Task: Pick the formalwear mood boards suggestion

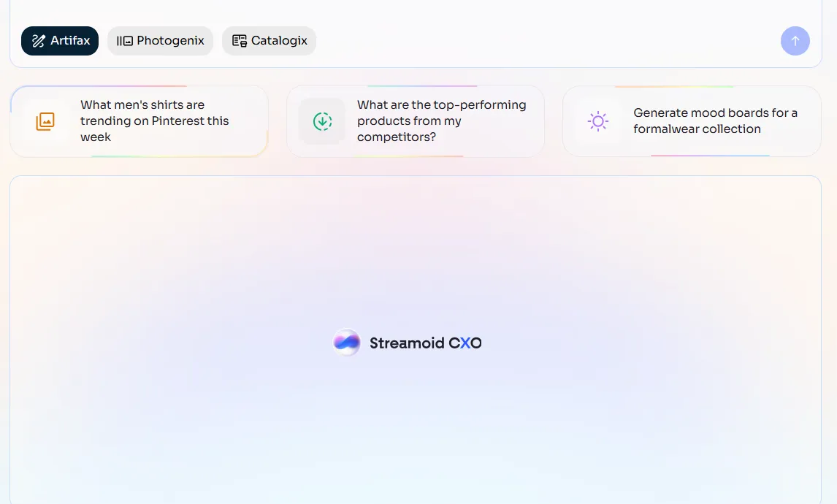Action: pyautogui.click(x=715, y=121)
